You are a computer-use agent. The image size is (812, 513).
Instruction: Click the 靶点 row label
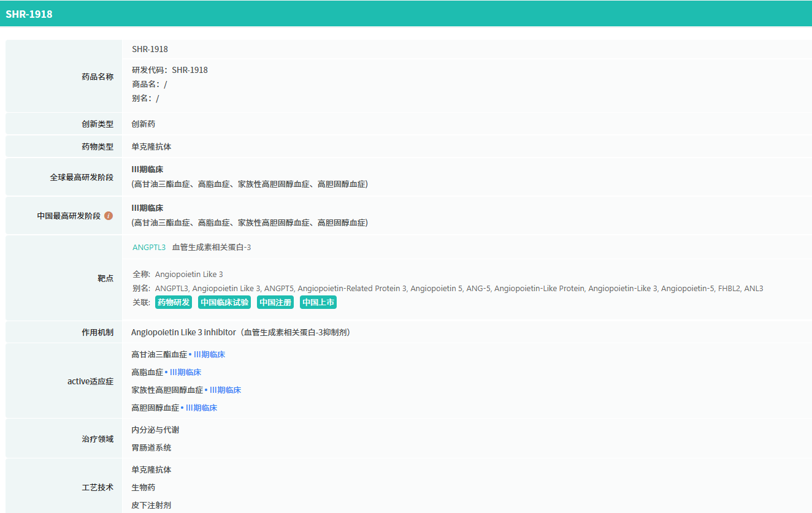(x=105, y=278)
